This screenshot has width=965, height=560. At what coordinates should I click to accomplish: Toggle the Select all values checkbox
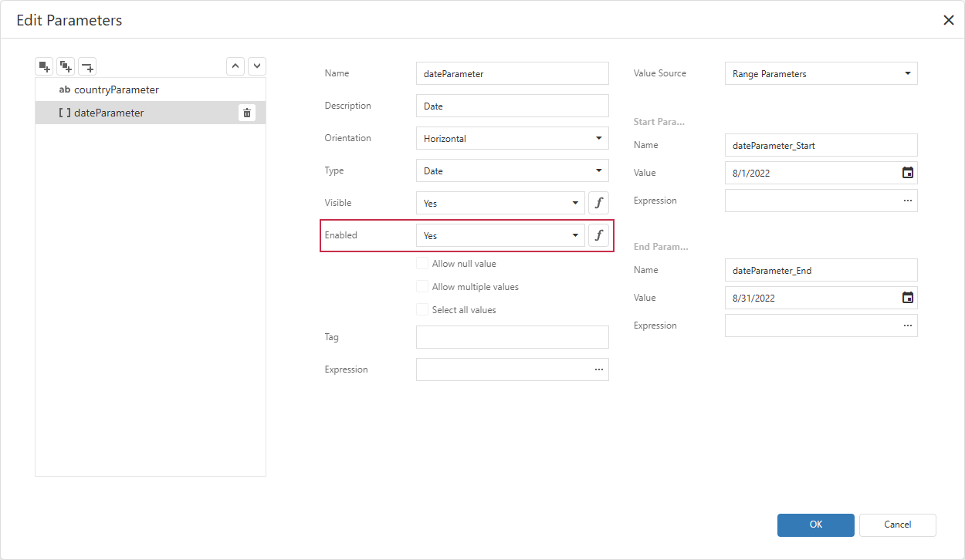[x=422, y=310]
